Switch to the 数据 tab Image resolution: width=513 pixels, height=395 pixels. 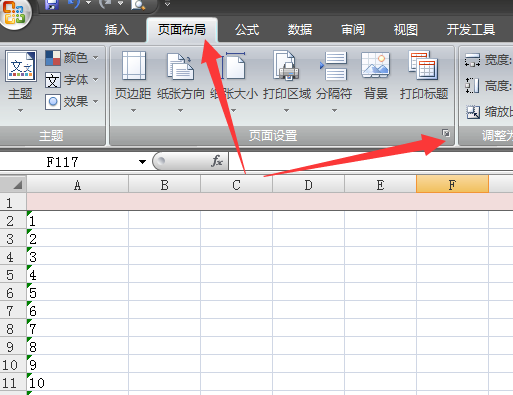pos(300,30)
